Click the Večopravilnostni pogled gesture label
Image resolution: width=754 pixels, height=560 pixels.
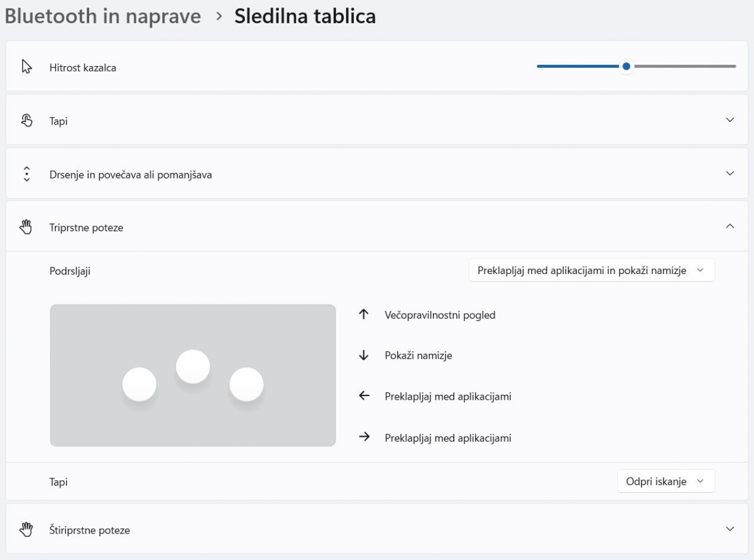[x=440, y=315]
